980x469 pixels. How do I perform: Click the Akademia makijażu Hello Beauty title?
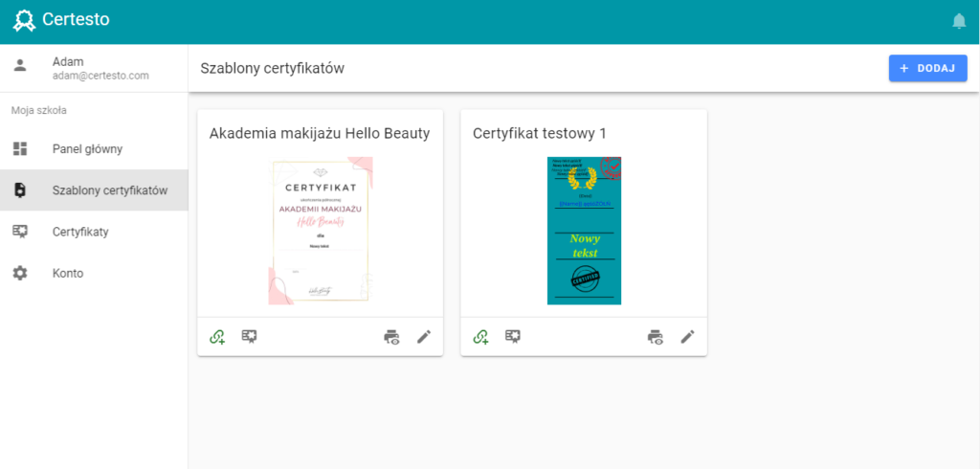click(320, 133)
